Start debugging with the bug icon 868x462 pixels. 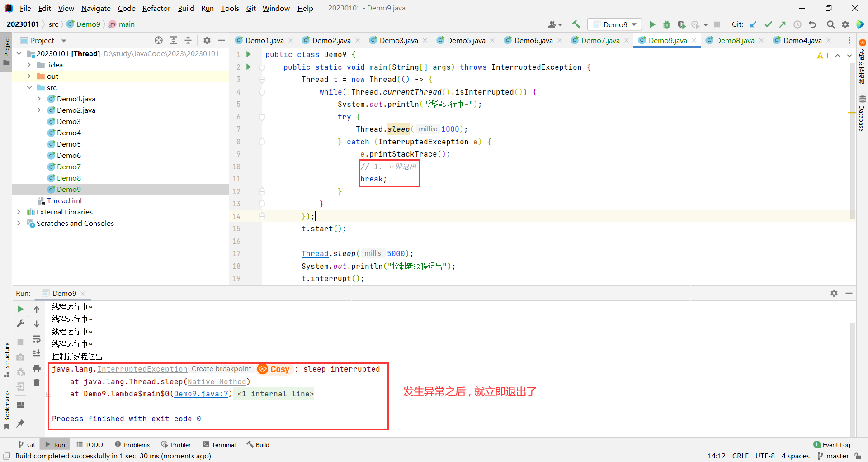click(667, 24)
